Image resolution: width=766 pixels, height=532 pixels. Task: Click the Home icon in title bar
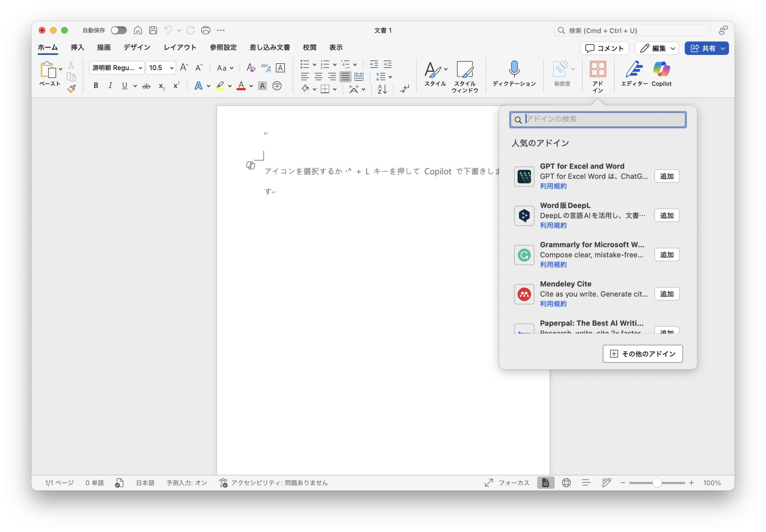(138, 30)
